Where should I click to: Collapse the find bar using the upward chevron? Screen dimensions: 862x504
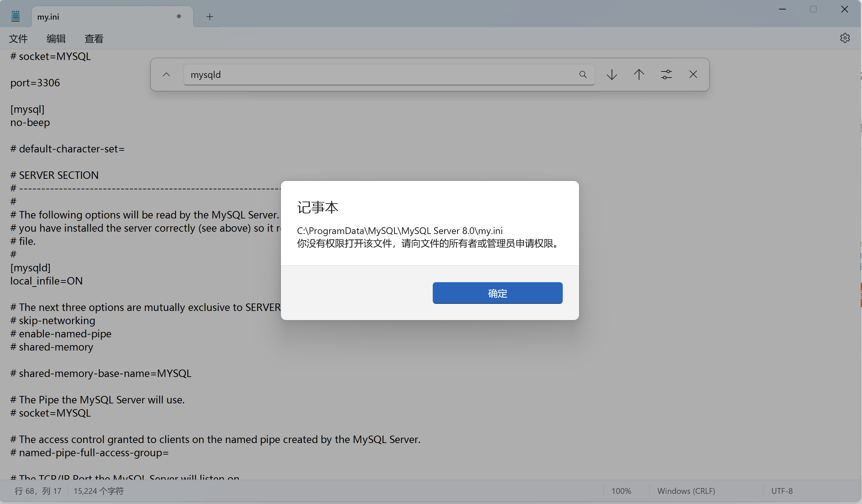click(166, 75)
